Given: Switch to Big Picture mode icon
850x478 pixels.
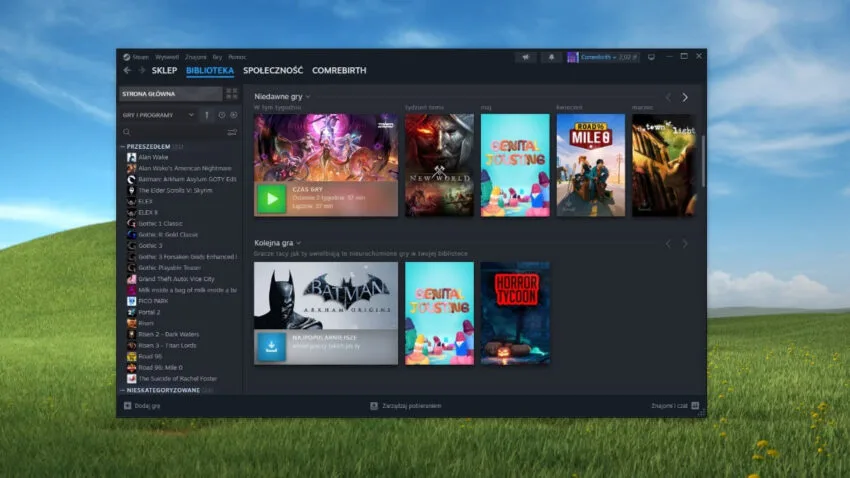Looking at the screenshot, I should (651, 57).
